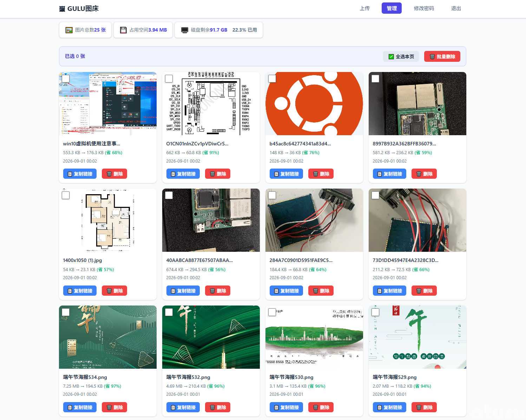Switch to the 修改密码 page
The width and height of the screenshot is (526, 420).
coord(424,8)
